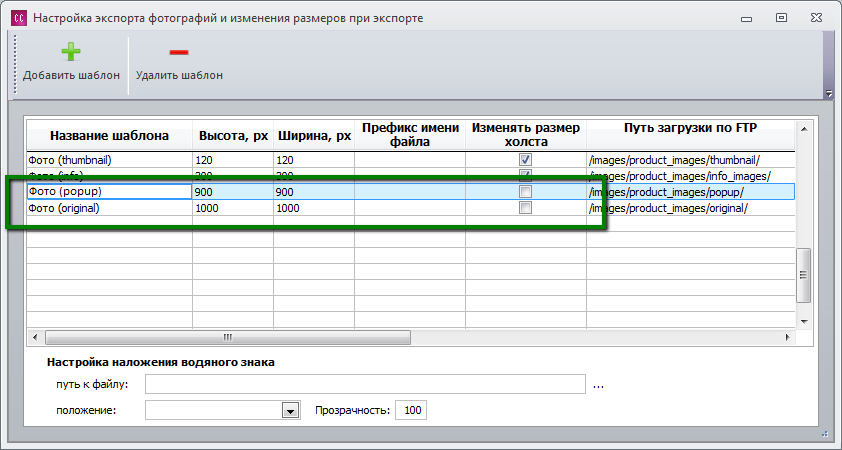Image resolution: width=842 pixels, height=450 pixels.
Task: Click the Высота, px column header
Action: (x=233, y=135)
